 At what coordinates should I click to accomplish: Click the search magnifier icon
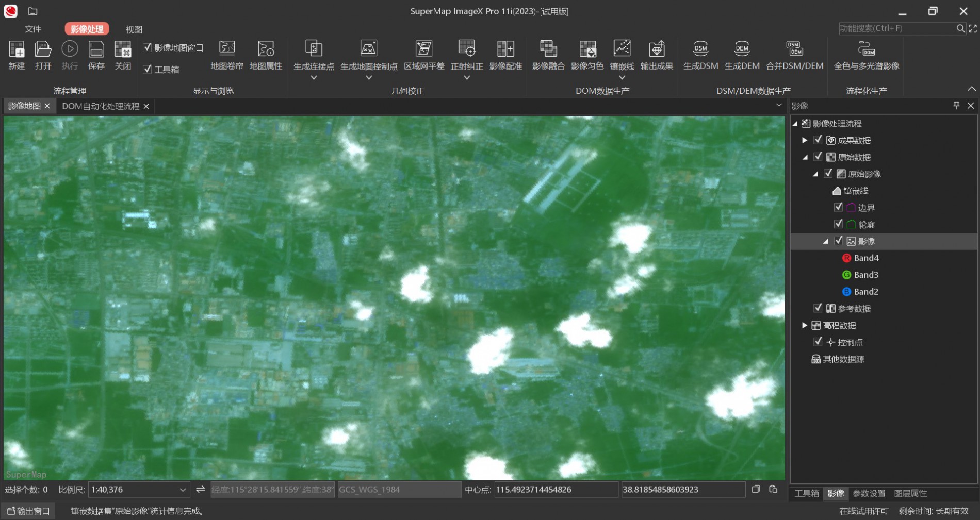(x=960, y=28)
